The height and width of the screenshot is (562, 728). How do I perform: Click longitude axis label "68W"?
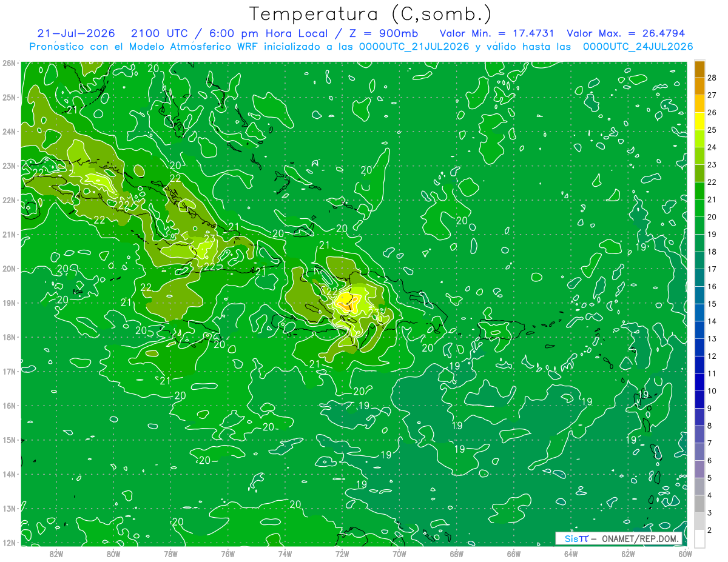[457, 553]
